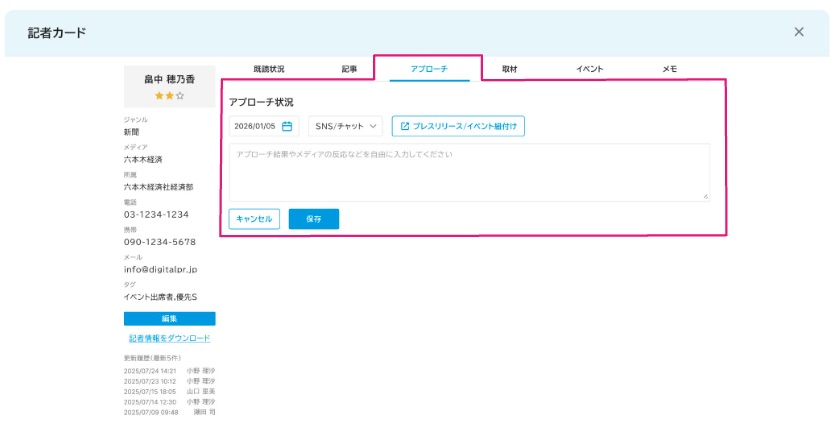Screen dimensions: 840x435
Task: Open the メモ tab
Action: (669, 69)
